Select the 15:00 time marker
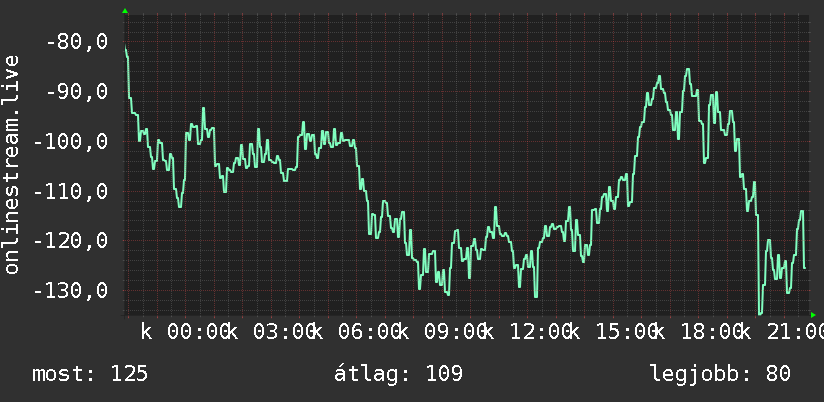 point(627,332)
